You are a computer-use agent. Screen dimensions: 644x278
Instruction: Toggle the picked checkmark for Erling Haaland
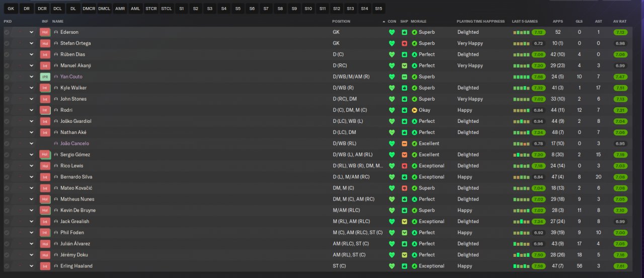click(7, 266)
